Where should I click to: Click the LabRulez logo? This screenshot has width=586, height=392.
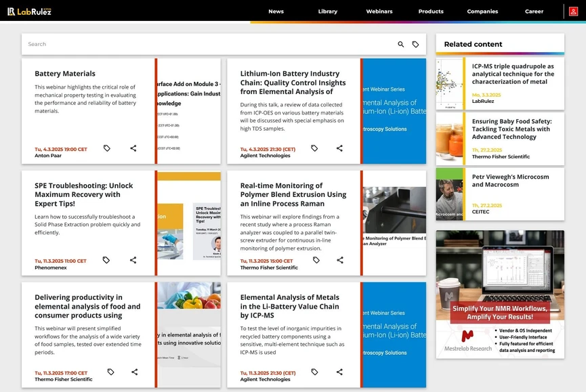(x=29, y=12)
